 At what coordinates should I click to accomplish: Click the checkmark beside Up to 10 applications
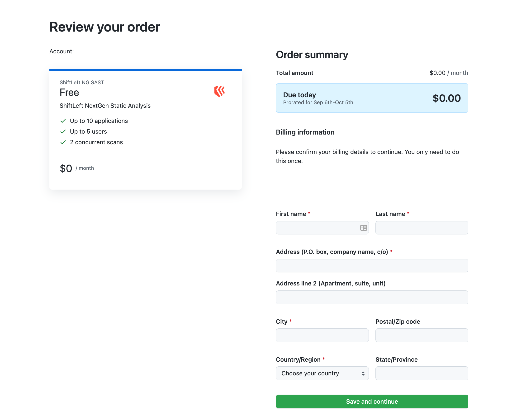[x=63, y=121]
